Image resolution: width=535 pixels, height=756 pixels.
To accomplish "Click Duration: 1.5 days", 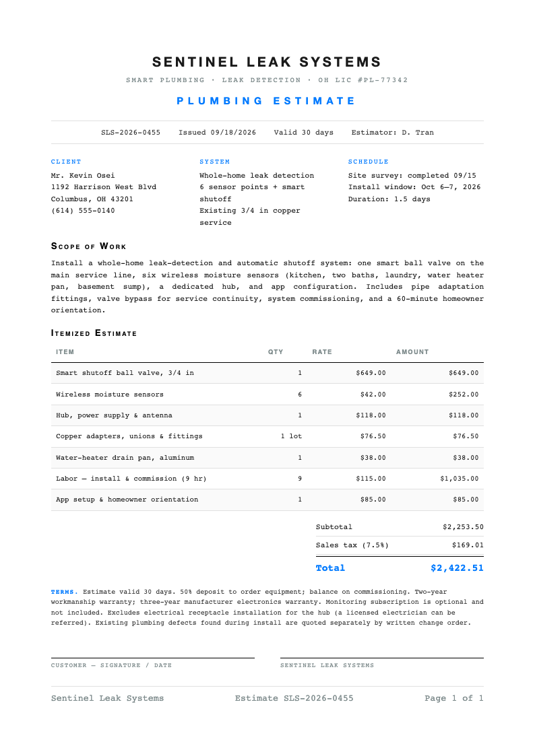I will (389, 199).
